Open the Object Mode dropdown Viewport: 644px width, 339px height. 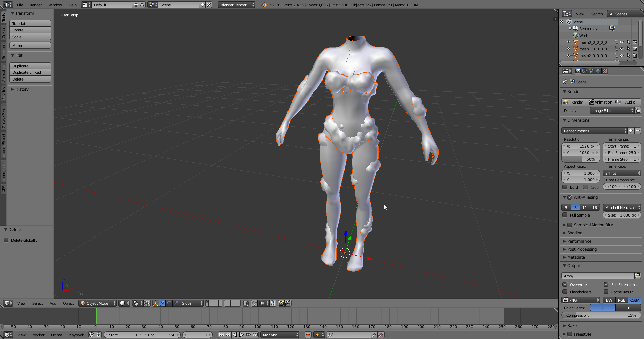click(97, 303)
